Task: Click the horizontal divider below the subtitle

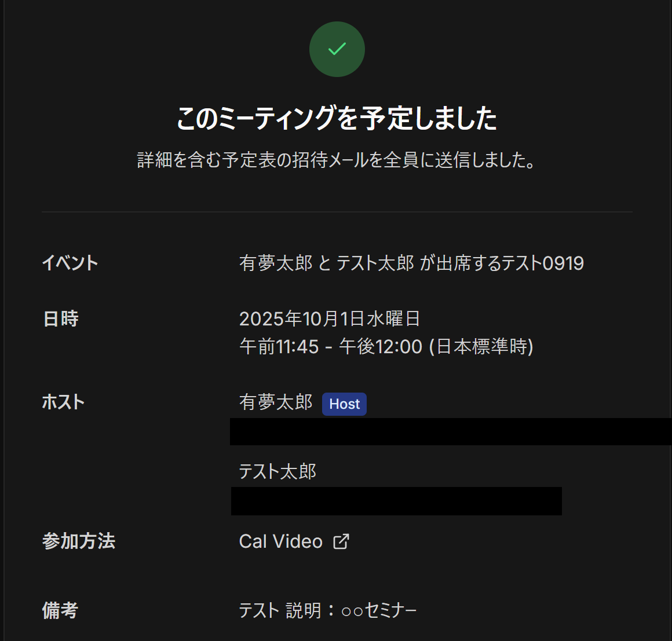Action: tap(337, 212)
